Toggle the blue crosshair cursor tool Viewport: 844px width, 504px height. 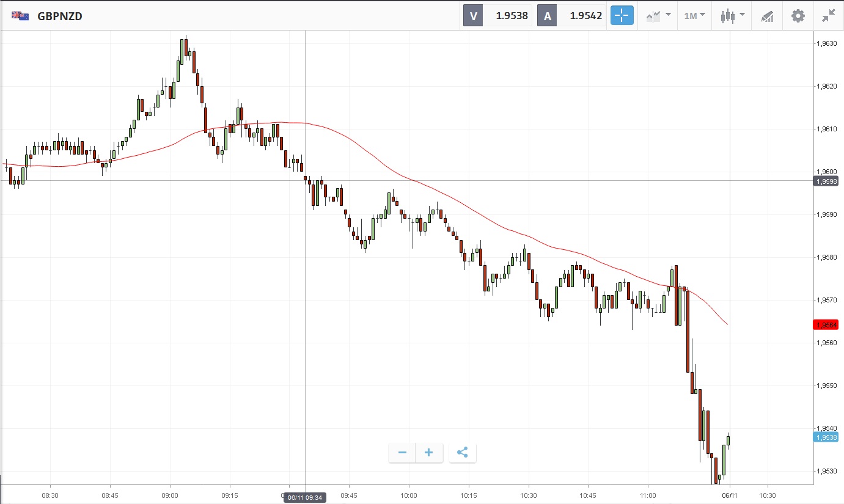coord(622,16)
